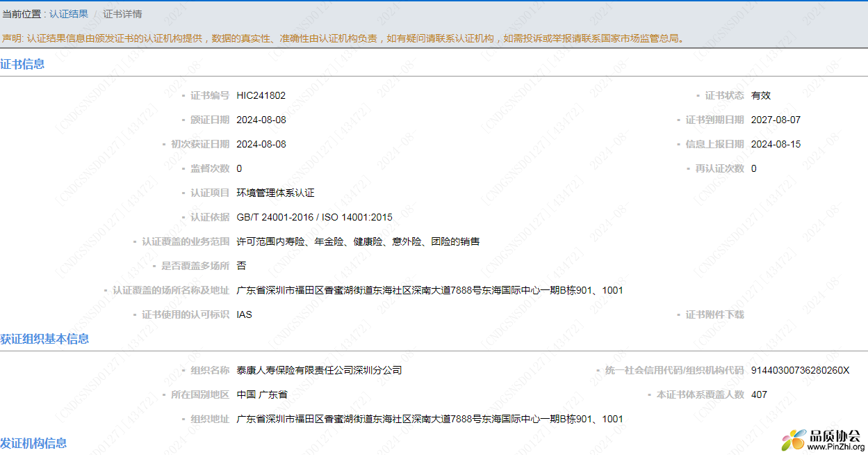Image resolution: width=868 pixels, height=455 pixels.
Task: Select the date value in the 初次获证日期 row
Action: [261, 144]
